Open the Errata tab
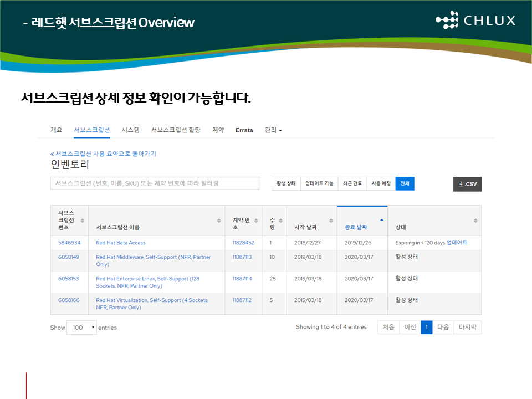 [244, 130]
